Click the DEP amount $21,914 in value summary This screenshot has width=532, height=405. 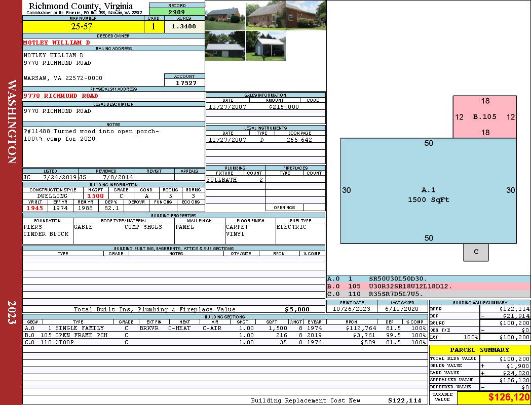[516, 316]
